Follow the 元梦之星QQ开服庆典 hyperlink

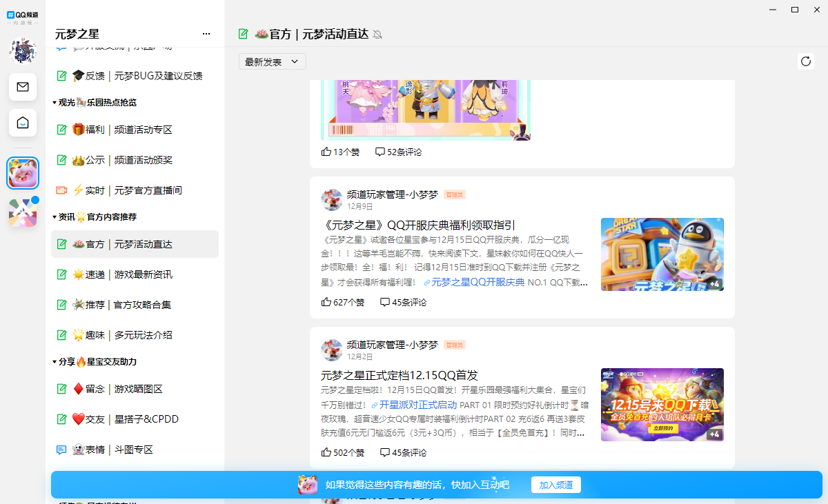(474, 283)
